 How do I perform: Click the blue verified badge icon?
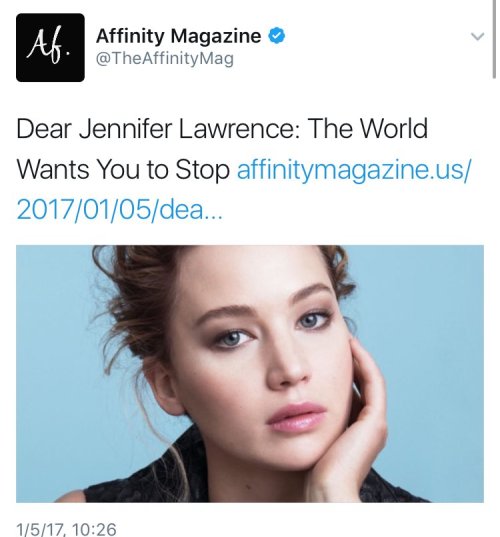[276, 36]
